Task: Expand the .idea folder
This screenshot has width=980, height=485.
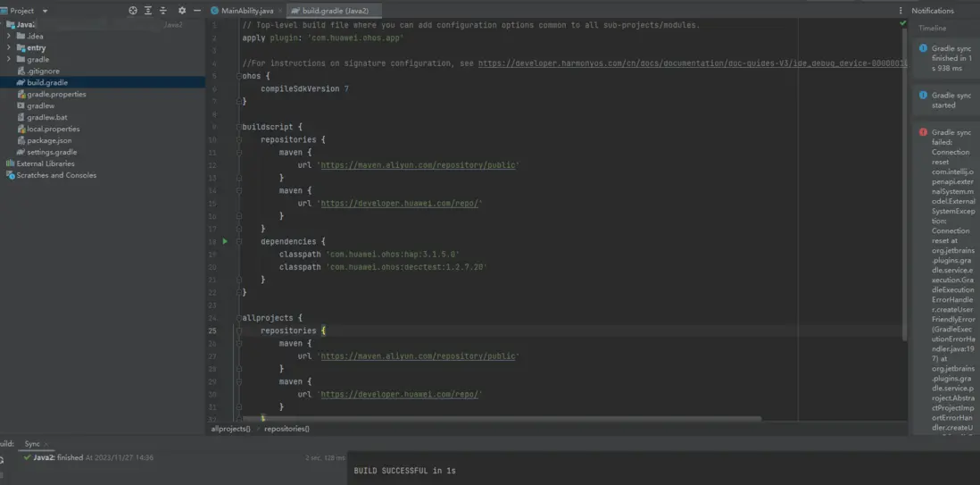Action: [9, 37]
